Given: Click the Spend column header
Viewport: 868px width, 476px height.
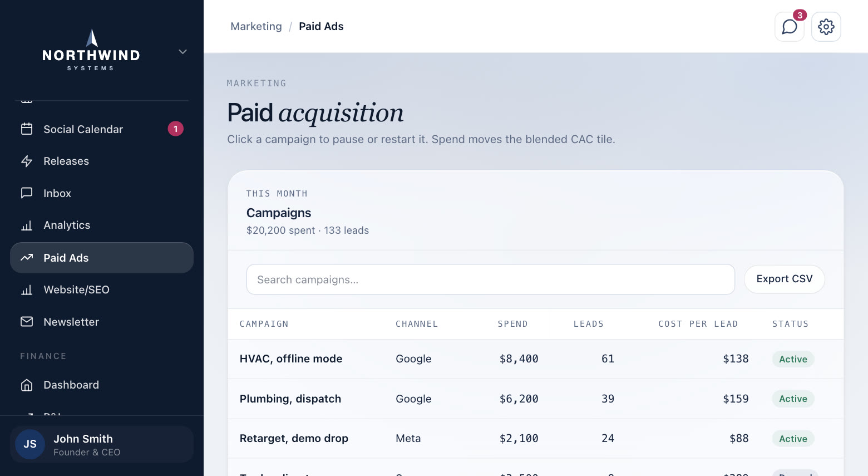Looking at the screenshot, I should click(512, 324).
